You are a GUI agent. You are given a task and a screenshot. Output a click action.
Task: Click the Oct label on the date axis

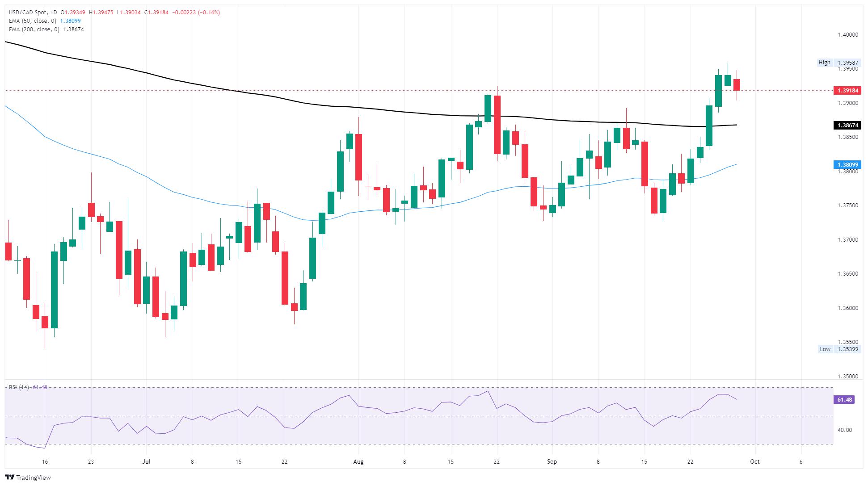pos(755,461)
